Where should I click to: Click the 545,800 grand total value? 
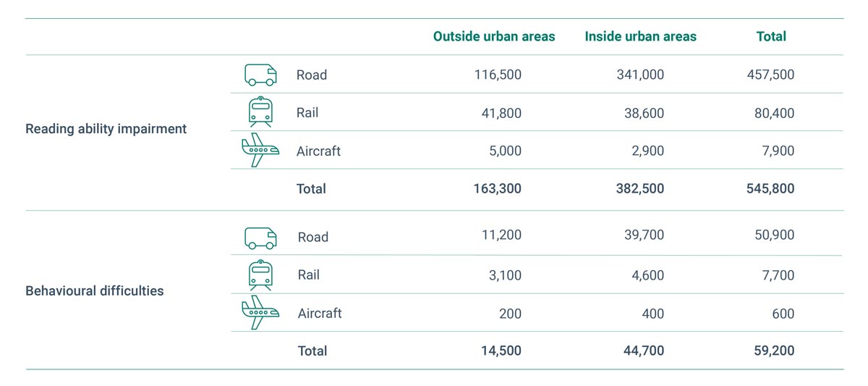(x=770, y=188)
